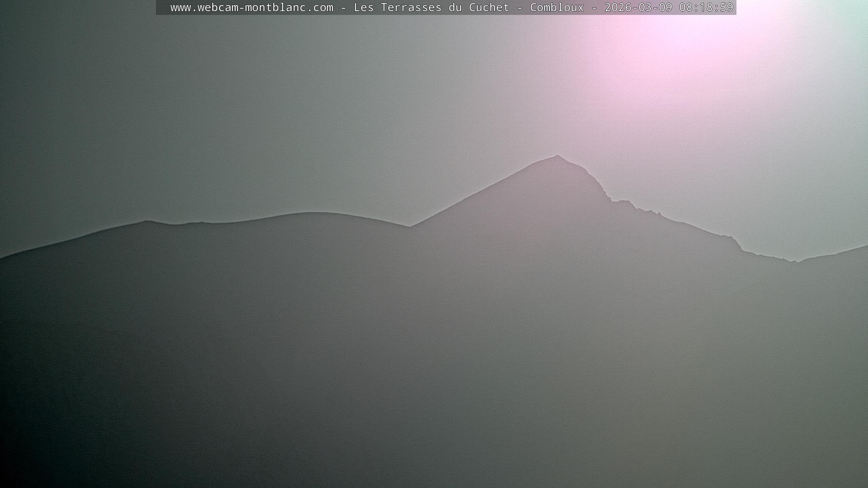
Task: Click the rounded hill crest left of peak
Action: pyautogui.click(x=312, y=213)
